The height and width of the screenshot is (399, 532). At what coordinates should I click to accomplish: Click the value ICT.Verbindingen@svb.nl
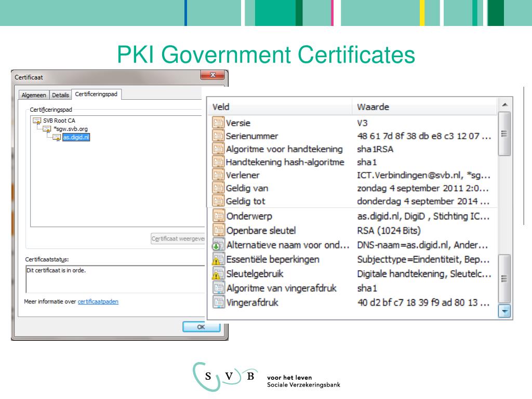click(x=423, y=175)
